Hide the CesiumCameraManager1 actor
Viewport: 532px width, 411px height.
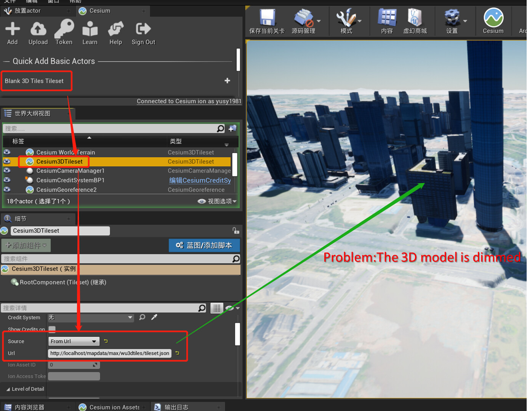(x=7, y=171)
